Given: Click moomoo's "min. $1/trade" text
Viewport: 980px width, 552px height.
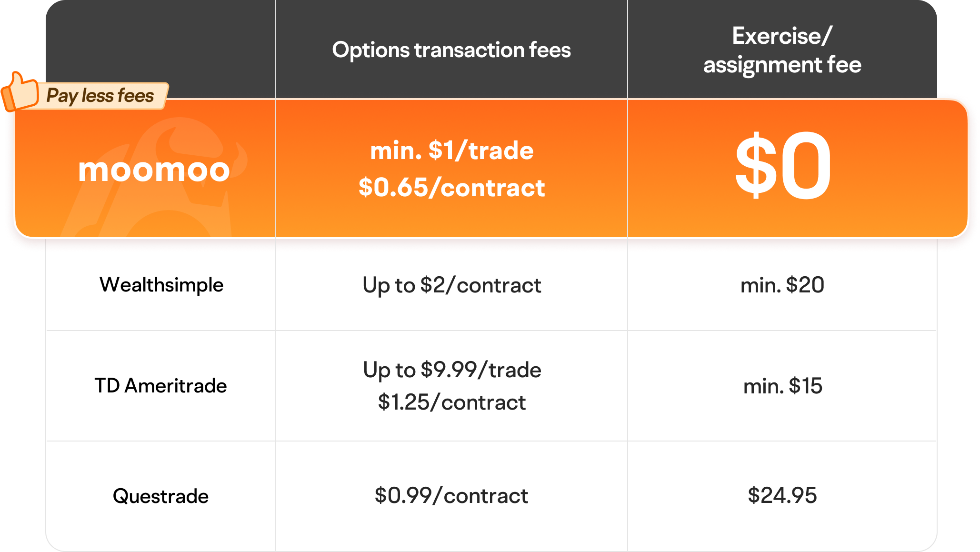Looking at the screenshot, I should (x=451, y=151).
